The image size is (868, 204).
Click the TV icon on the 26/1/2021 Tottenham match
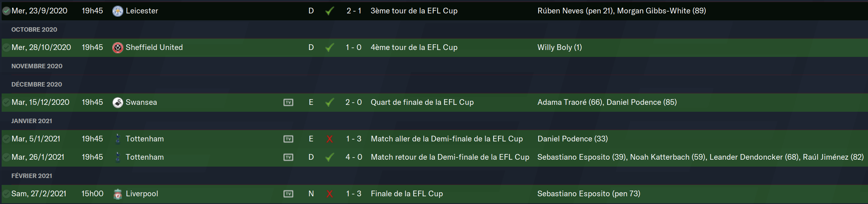pyautogui.click(x=288, y=157)
